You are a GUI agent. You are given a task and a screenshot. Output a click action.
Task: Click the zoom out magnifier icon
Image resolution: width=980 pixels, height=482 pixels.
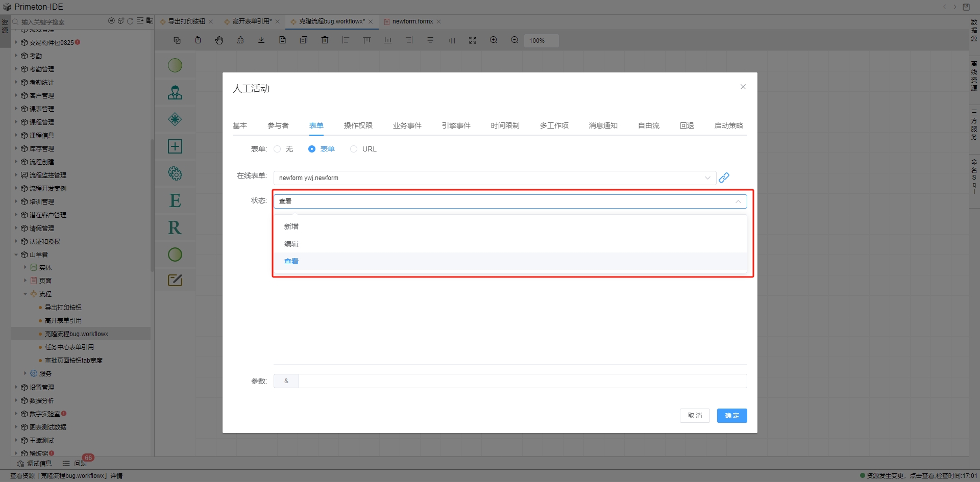click(514, 40)
